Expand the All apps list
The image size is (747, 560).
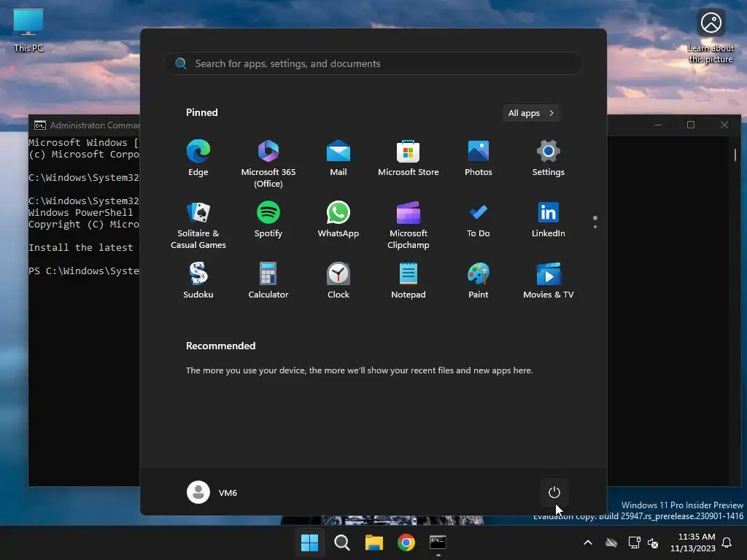pyautogui.click(x=531, y=113)
